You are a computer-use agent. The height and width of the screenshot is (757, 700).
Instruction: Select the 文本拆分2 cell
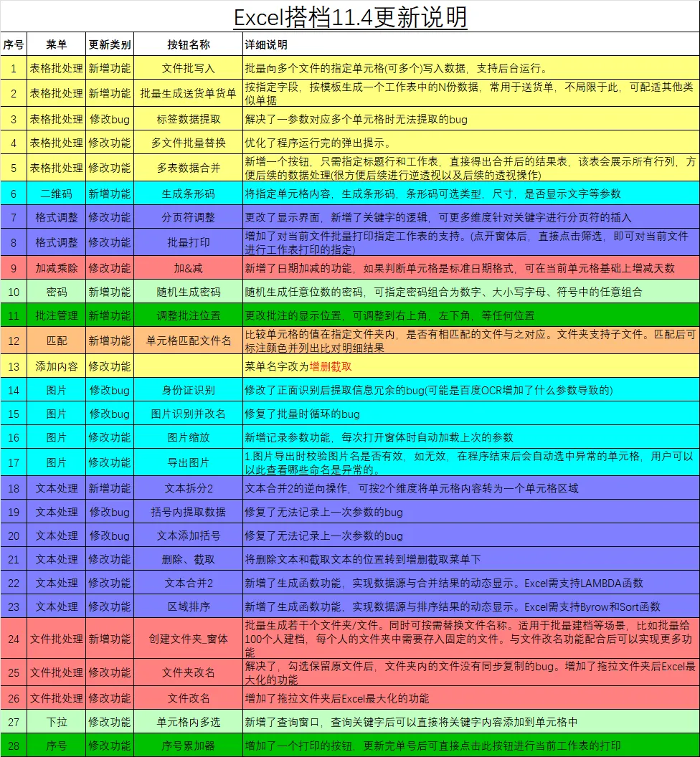tap(189, 488)
